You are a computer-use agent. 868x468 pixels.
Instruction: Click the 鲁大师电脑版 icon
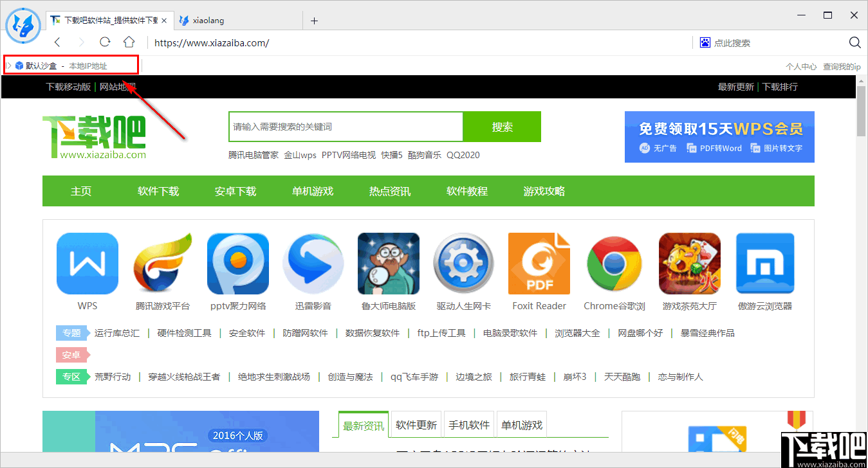[389, 263]
